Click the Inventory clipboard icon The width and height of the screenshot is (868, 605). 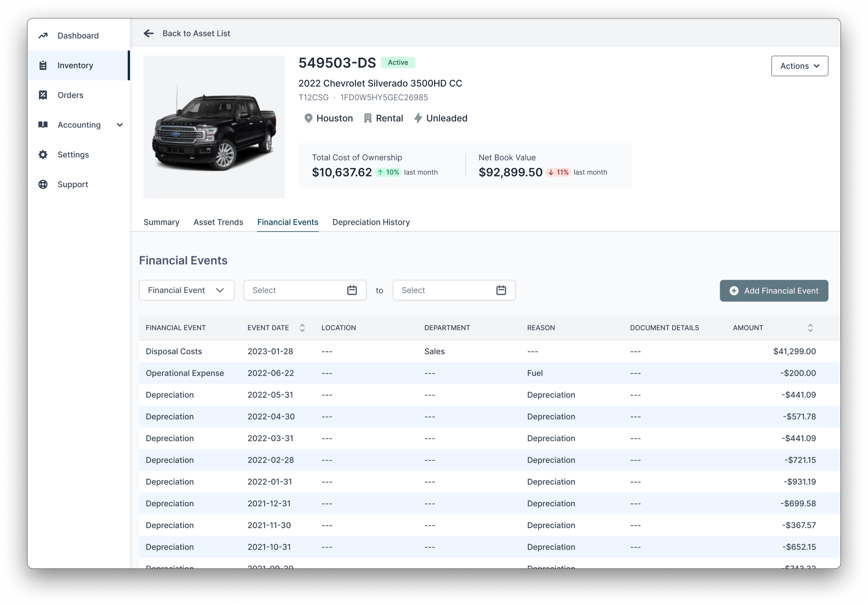pyautogui.click(x=43, y=65)
